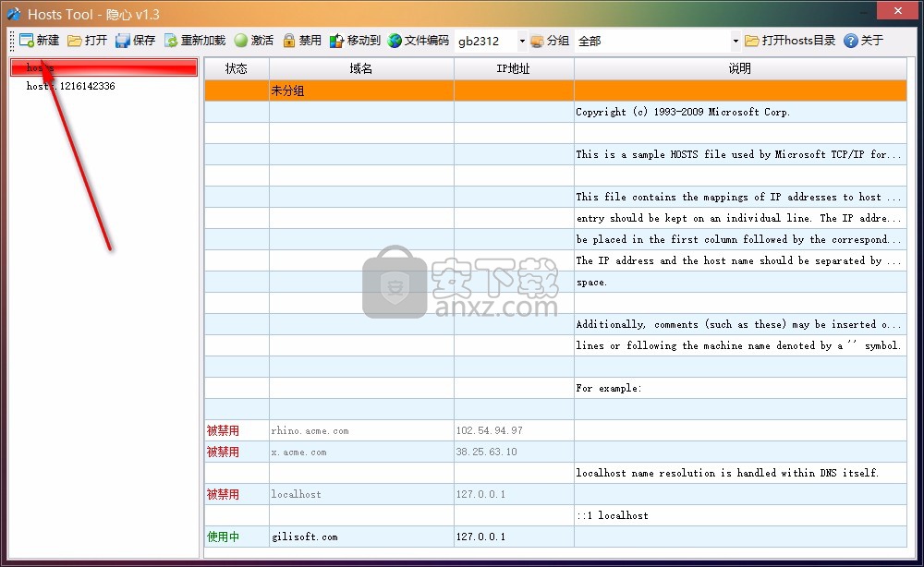Open the 全部 group filter dropdown

point(735,42)
